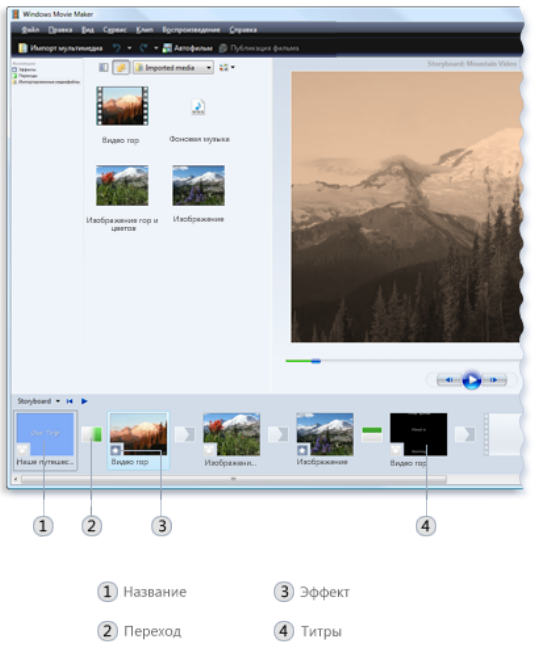Viewport: 539px width, 648px height.
Task: Click the AutoMovie toolbar icon
Action: pos(167,48)
